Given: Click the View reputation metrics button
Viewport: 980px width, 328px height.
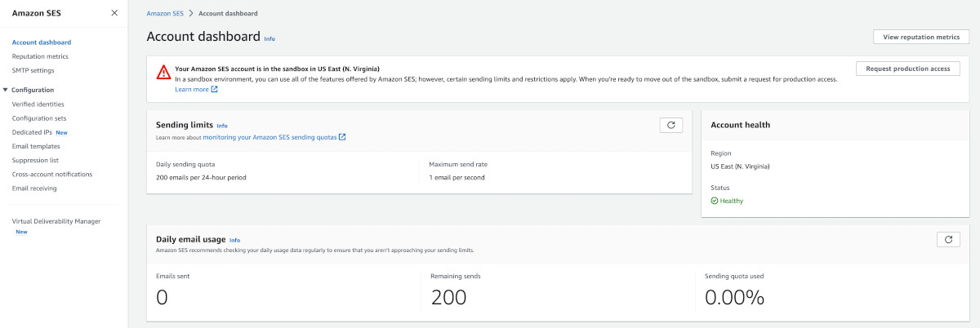Looking at the screenshot, I should (x=921, y=37).
